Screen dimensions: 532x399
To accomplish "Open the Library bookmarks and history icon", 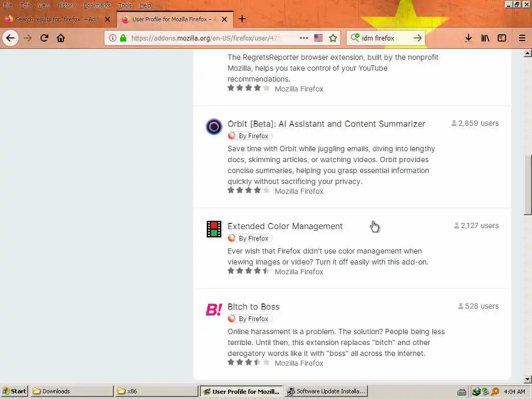I will (485, 38).
